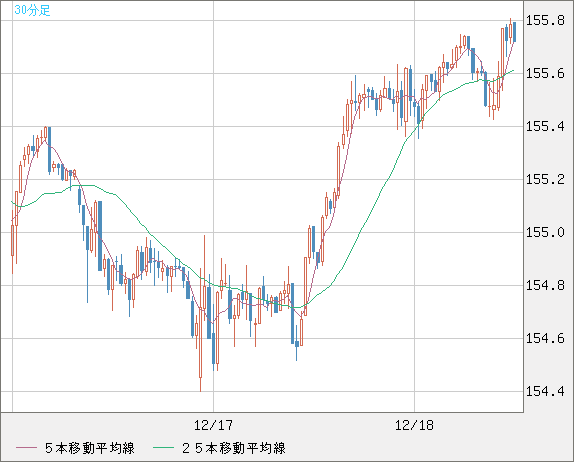The image size is (574, 462).
Task: Click the 12/18 date axis label
Action: [x=414, y=425]
